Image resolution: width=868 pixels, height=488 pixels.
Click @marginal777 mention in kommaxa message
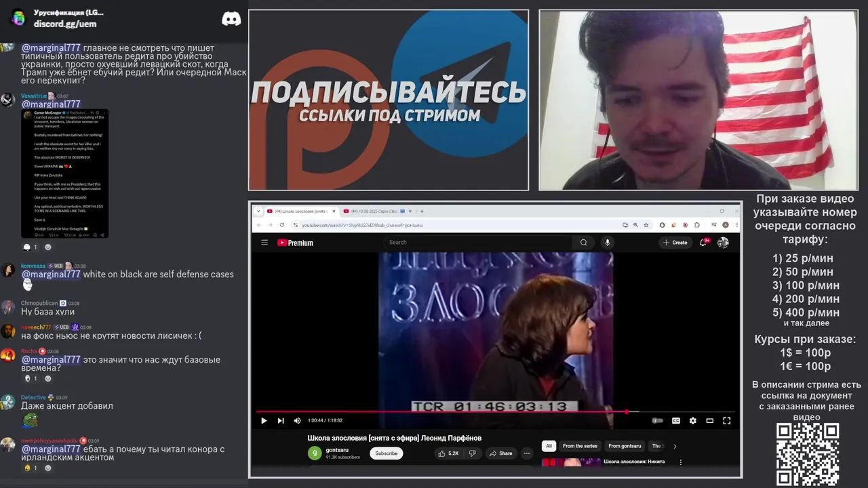tap(51, 274)
